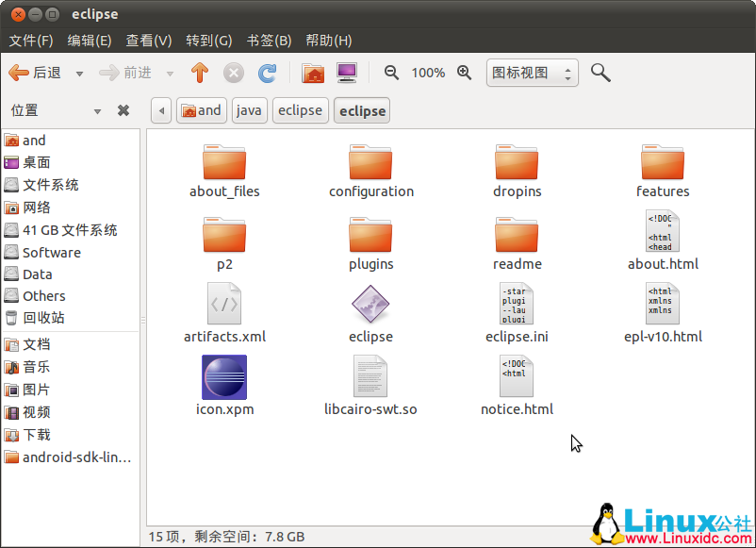
Task: Show earlier path entries in the pathbar
Action: pos(161,110)
